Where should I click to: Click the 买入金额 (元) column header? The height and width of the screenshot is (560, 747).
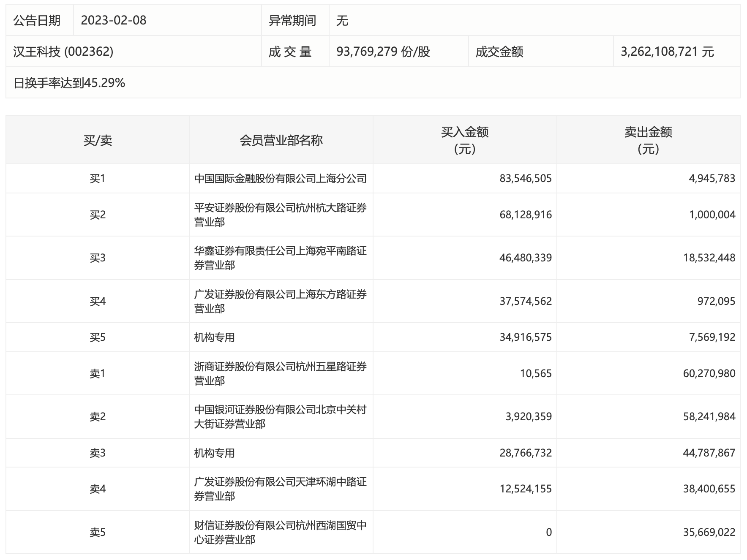[x=465, y=140]
